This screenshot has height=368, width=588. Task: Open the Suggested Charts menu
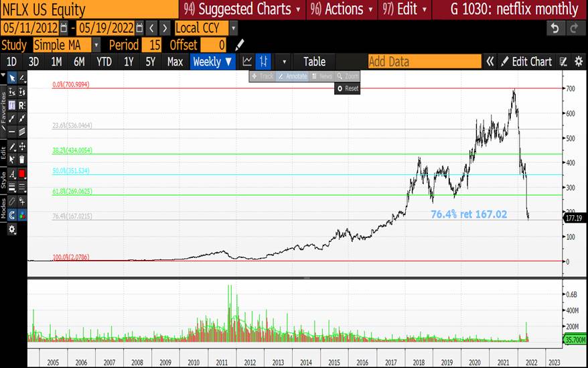(242, 9)
